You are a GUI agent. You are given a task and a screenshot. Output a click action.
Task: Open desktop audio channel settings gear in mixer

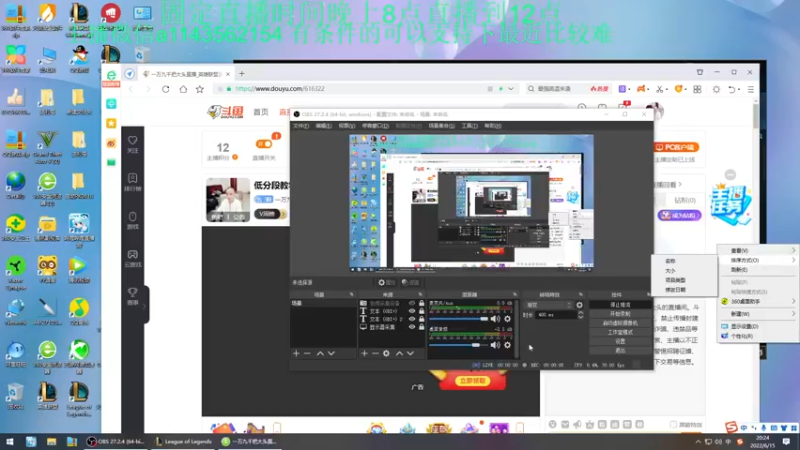tap(507, 345)
